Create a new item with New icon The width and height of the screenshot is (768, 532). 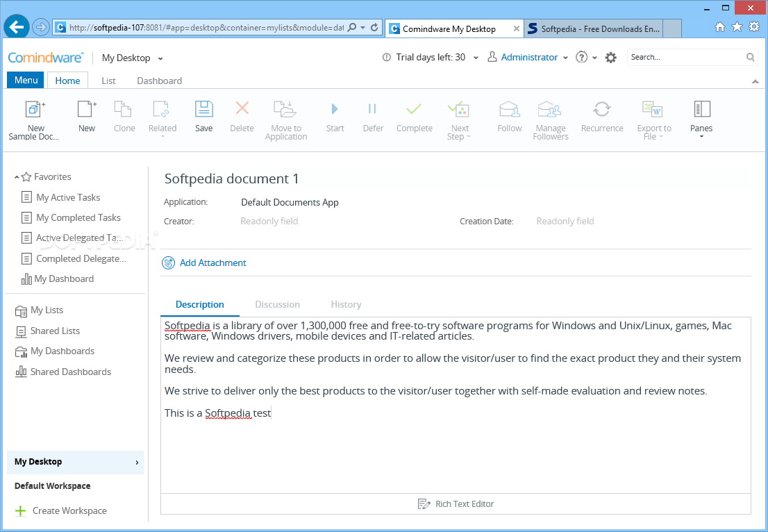(x=87, y=109)
